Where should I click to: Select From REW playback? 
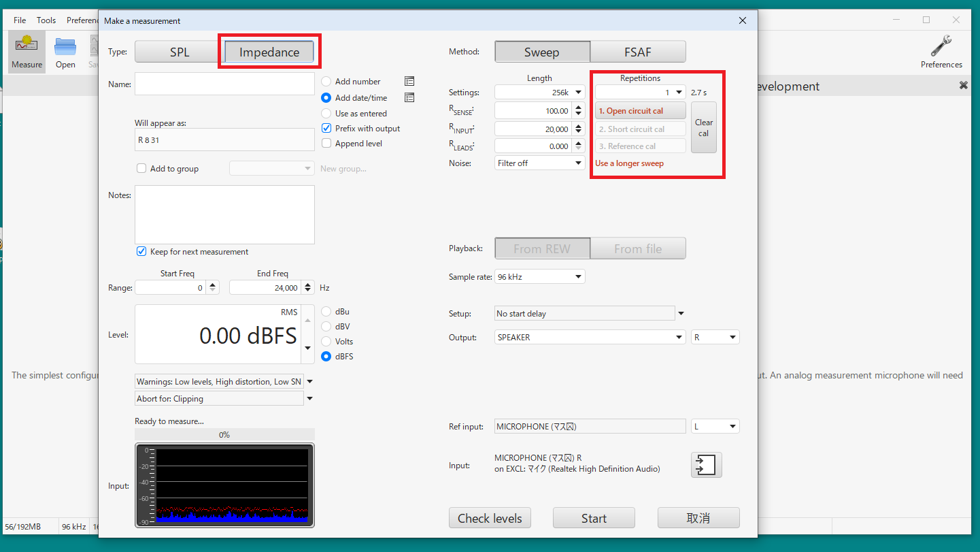[x=542, y=248]
